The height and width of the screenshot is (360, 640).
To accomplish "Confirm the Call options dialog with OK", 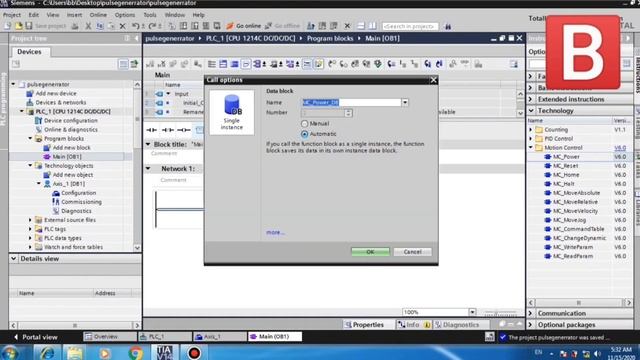I will click(370, 252).
